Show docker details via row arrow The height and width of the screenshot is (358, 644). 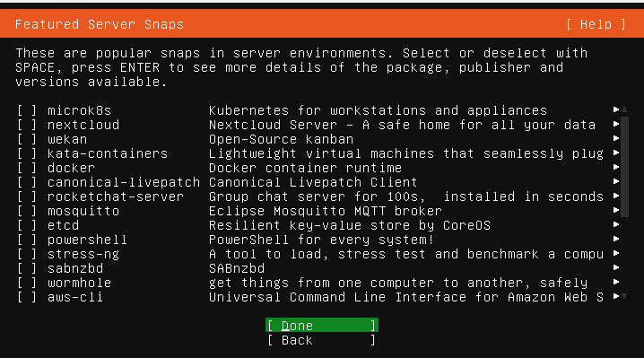(616, 167)
